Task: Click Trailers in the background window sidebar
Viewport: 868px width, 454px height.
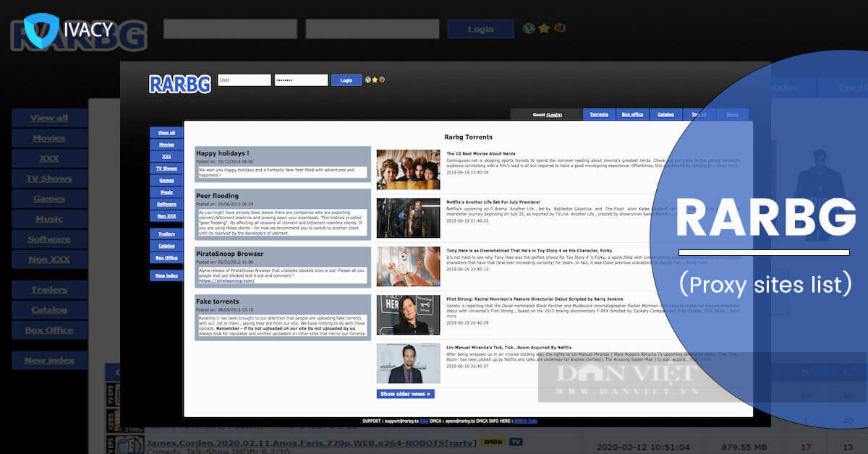Action: pos(49,290)
